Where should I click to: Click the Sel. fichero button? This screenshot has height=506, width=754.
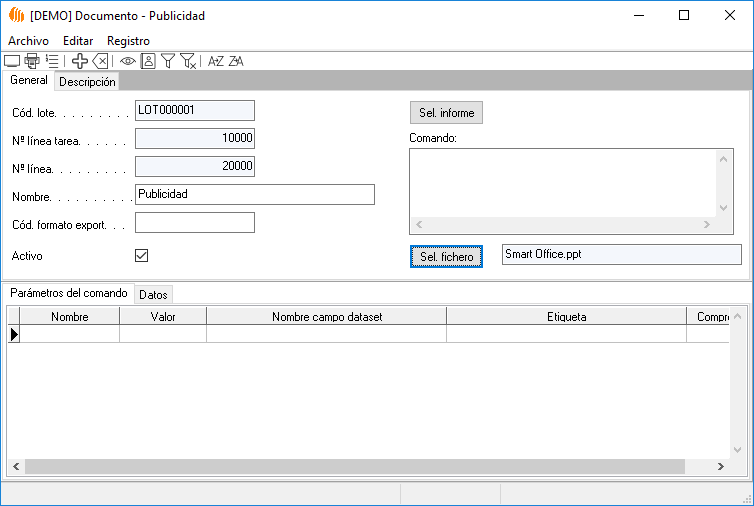pos(446,257)
